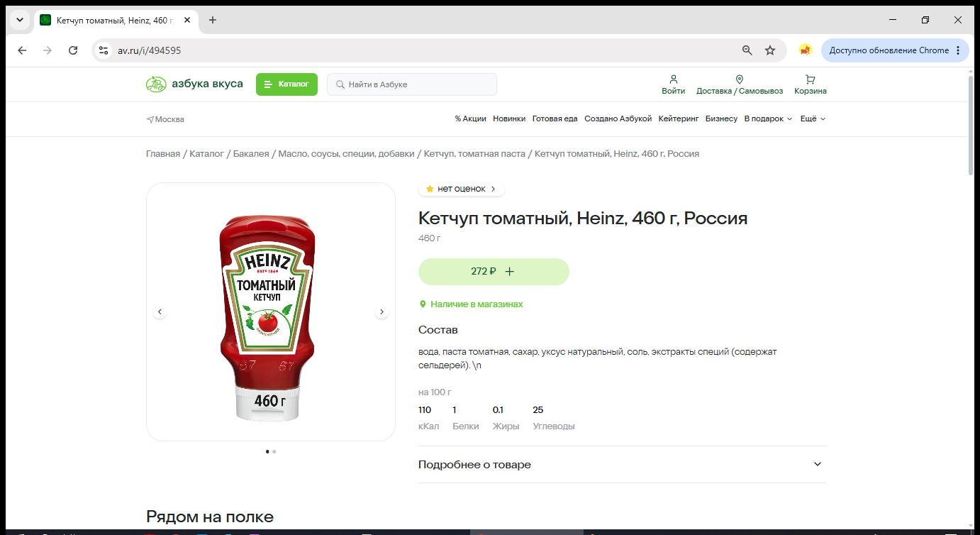Screen dimensions: 980x535
Task: Go to Новинки section
Action: click(x=509, y=119)
